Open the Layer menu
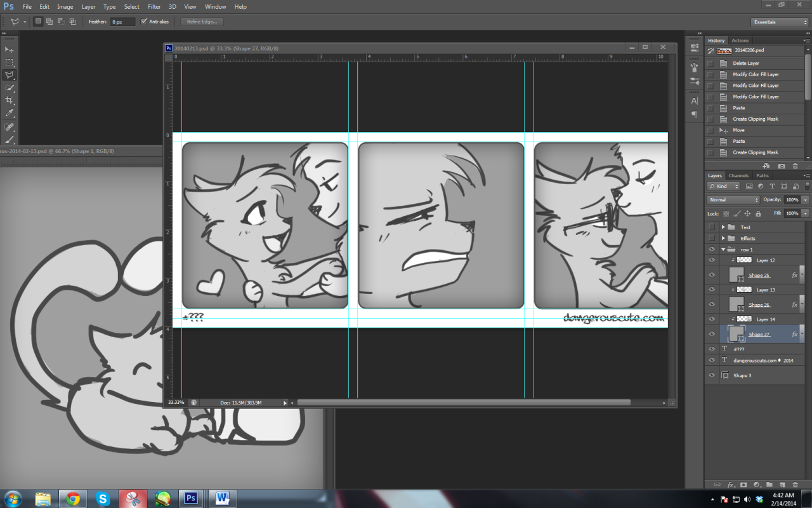 click(x=89, y=6)
